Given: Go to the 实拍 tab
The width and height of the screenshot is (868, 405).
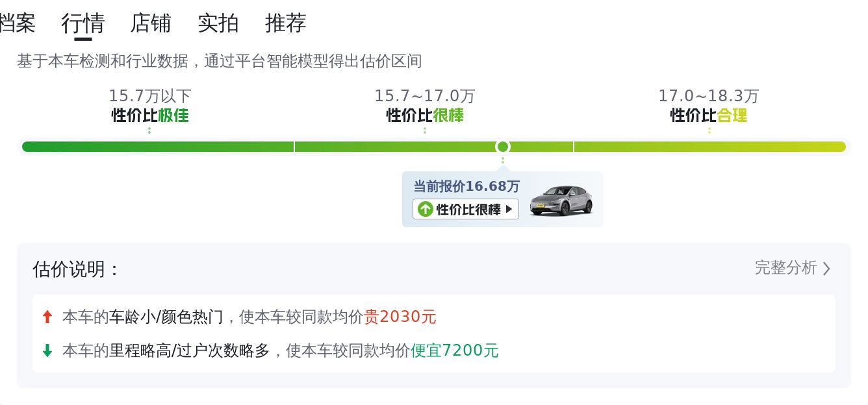Looking at the screenshot, I should pos(218,23).
